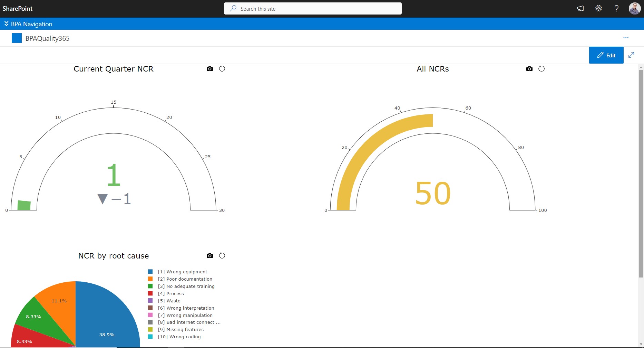Refresh the All NCRs chart
Image resolution: width=644 pixels, height=348 pixels.
[541, 69]
